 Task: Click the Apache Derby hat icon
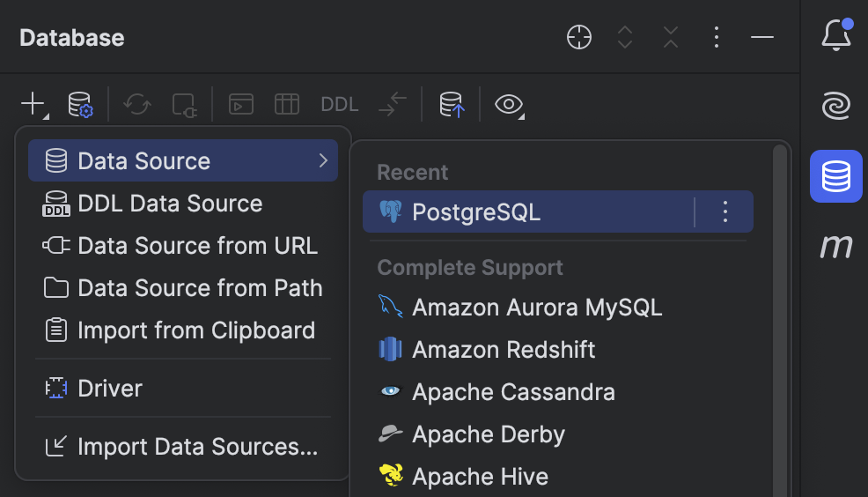pos(390,434)
